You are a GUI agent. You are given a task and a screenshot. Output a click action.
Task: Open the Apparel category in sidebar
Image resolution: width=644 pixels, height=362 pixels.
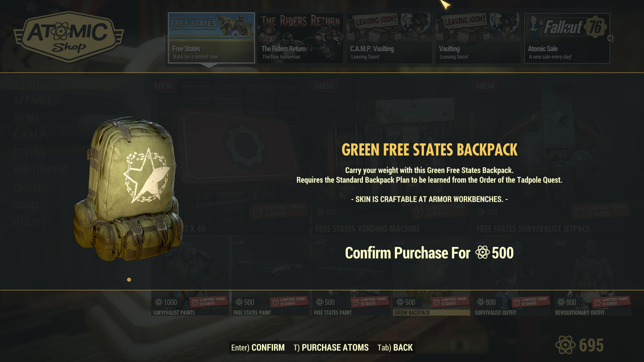tap(33, 100)
